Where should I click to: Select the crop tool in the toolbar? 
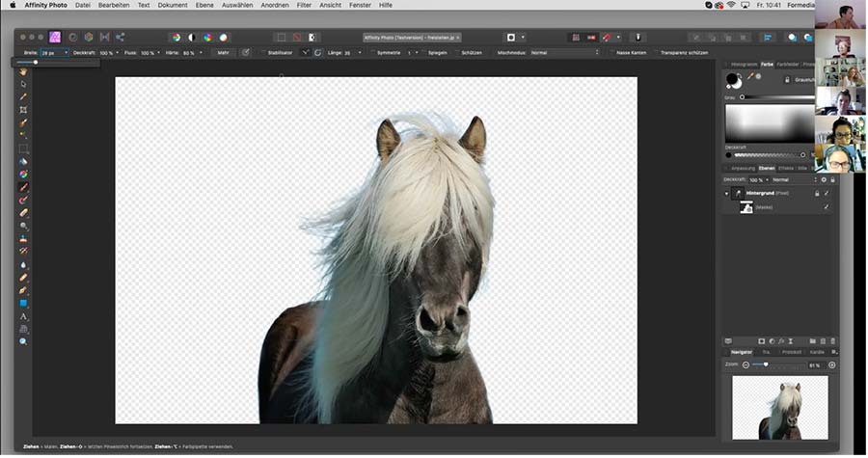[23, 110]
